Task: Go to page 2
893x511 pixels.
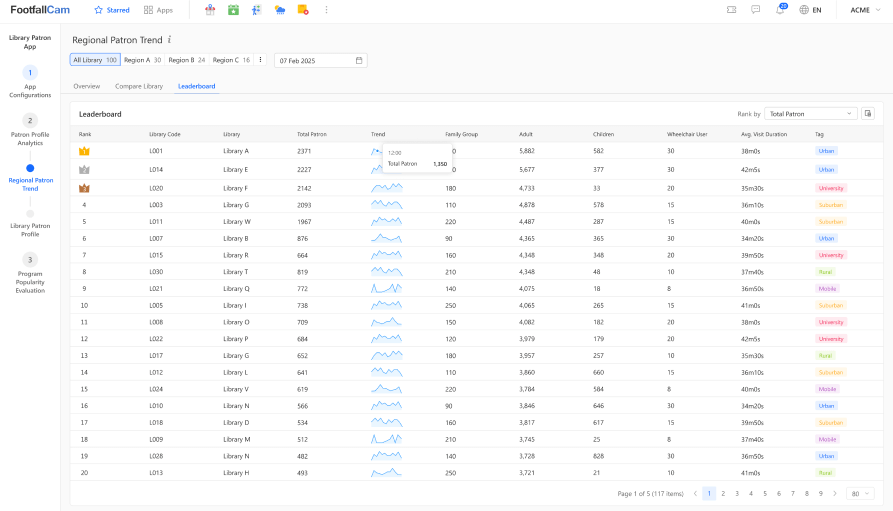Action: tap(723, 493)
